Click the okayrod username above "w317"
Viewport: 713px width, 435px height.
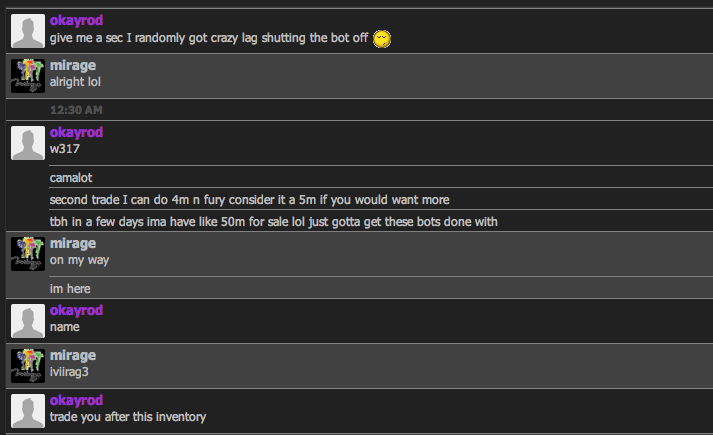click(76, 132)
